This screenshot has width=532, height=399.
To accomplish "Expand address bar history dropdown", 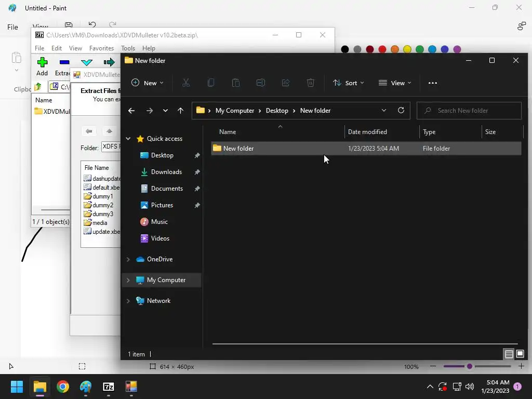I will pyautogui.click(x=384, y=110).
